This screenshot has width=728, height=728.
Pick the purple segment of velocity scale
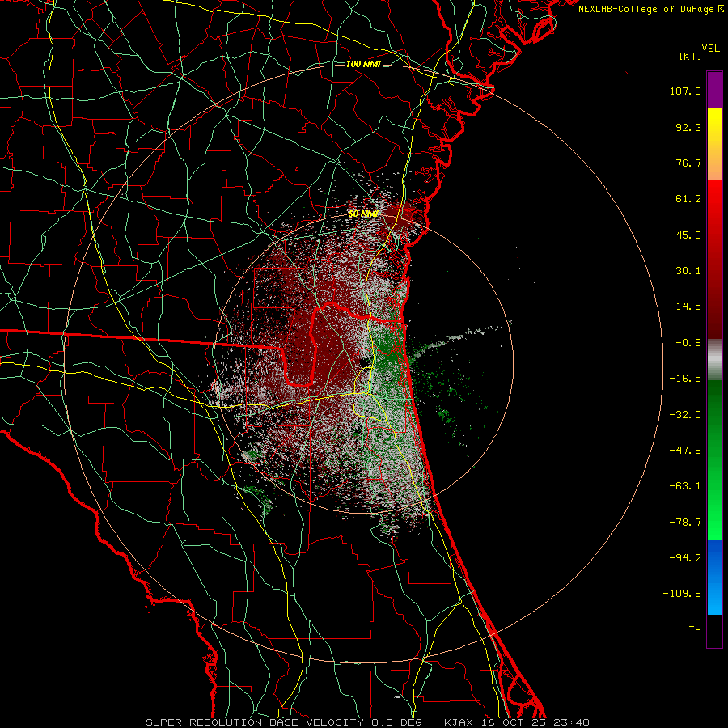pyautogui.click(x=714, y=90)
